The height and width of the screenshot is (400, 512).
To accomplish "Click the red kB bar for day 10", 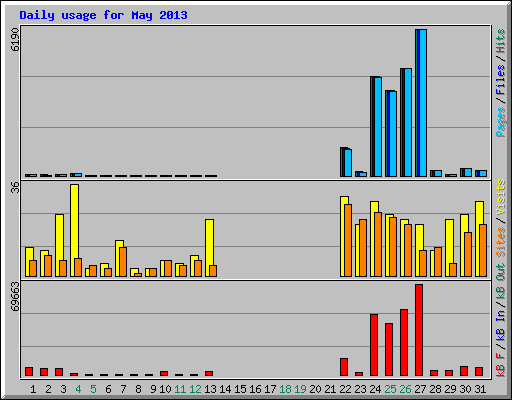I will pyautogui.click(x=164, y=374).
